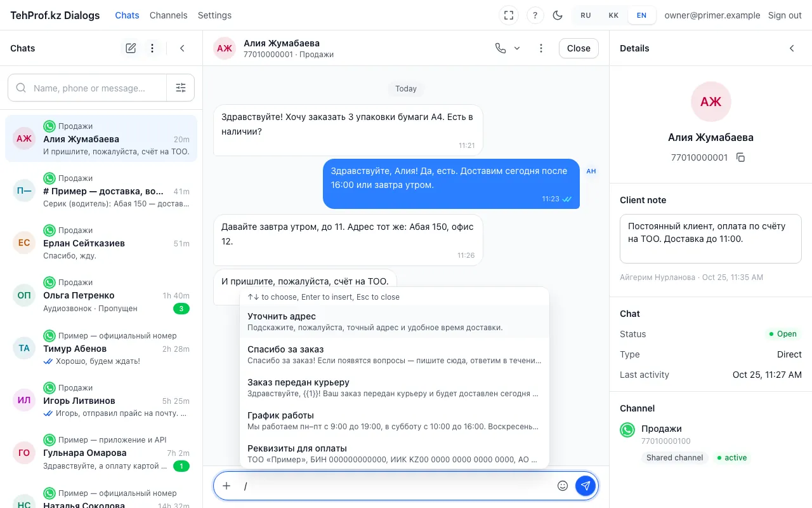Click the Open status badge
This screenshot has width=812, height=508.
click(782, 333)
